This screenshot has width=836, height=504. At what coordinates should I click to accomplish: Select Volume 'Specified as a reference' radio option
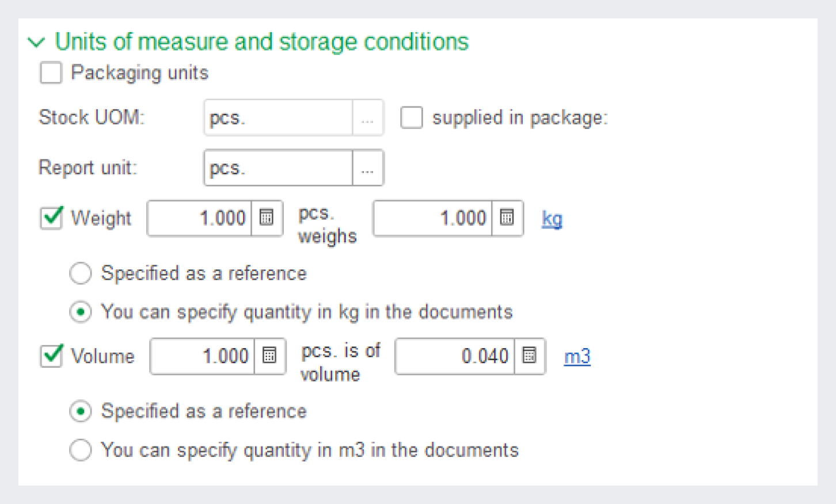pos(81,411)
